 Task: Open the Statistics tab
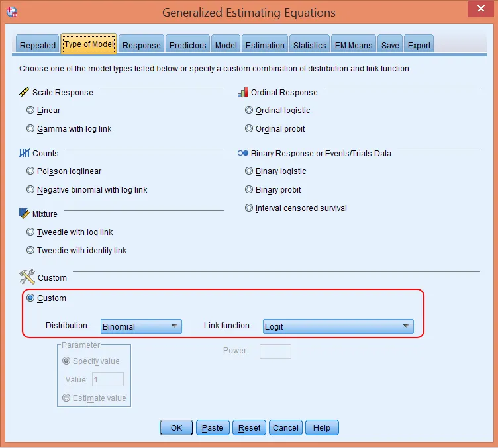(310, 45)
